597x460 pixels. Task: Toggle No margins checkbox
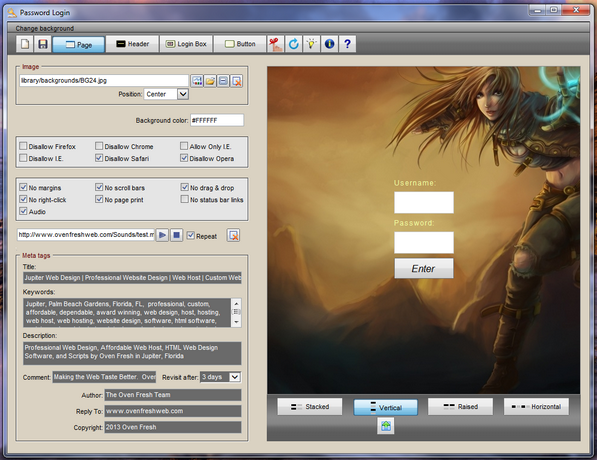pos(23,187)
